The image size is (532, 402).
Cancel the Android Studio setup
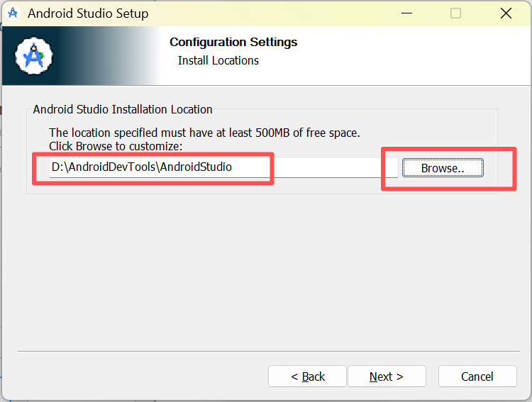point(477,376)
